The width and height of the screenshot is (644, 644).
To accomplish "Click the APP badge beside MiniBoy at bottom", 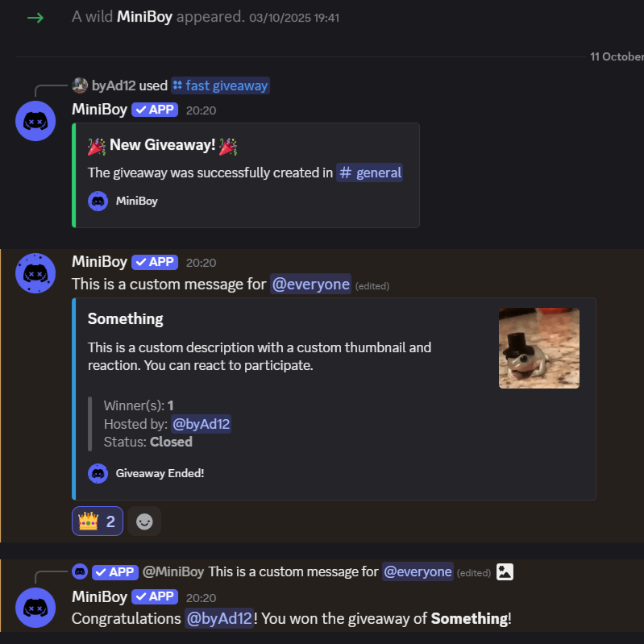I will point(154,596).
